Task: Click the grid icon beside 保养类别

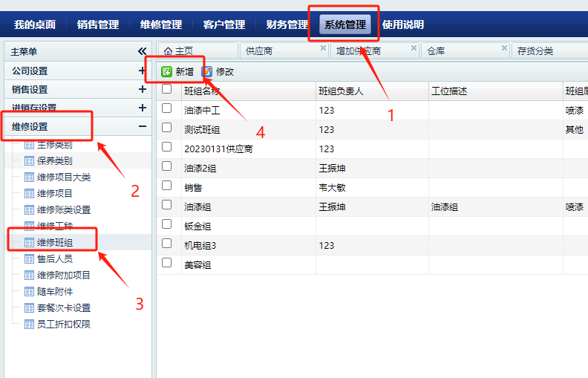Action: tap(29, 161)
